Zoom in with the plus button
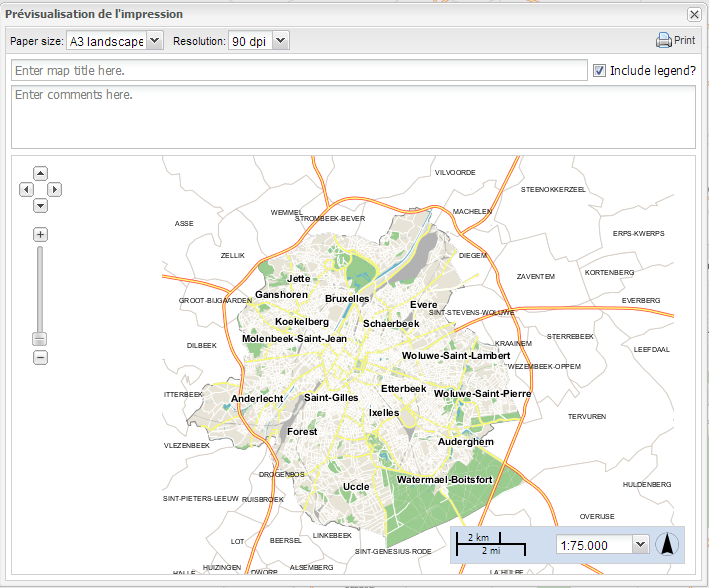The width and height of the screenshot is (709, 588). click(41, 235)
